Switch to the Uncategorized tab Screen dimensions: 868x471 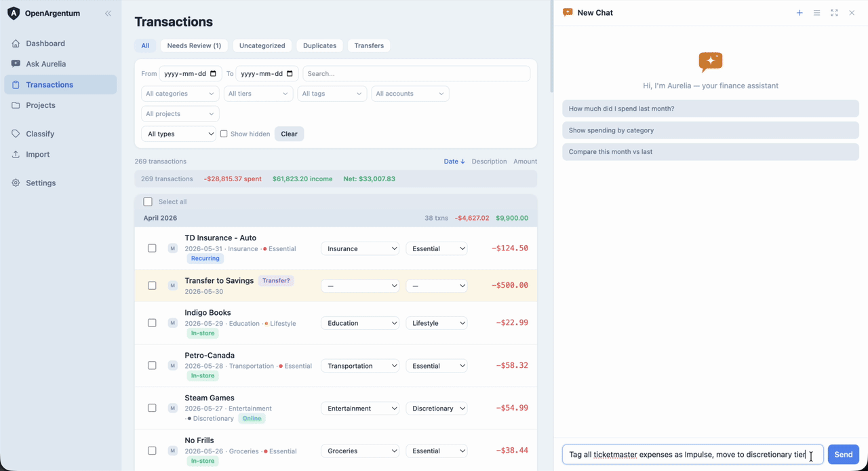tap(262, 45)
